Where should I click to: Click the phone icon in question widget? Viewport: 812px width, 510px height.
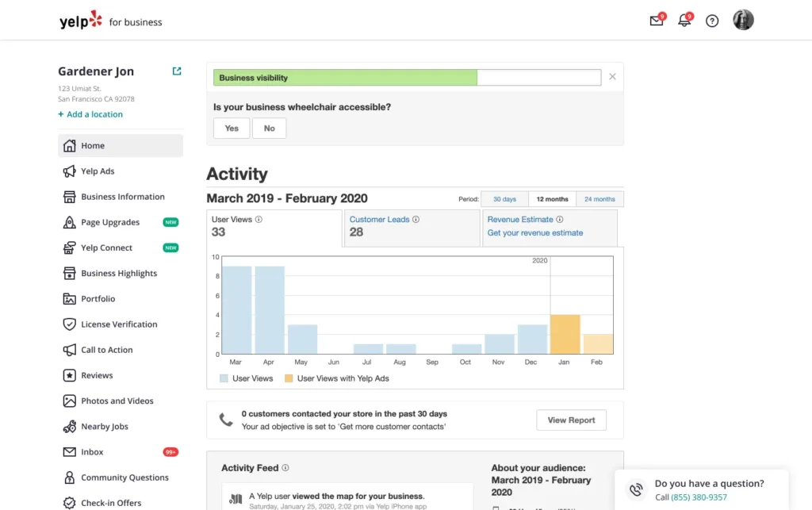tap(636, 489)
